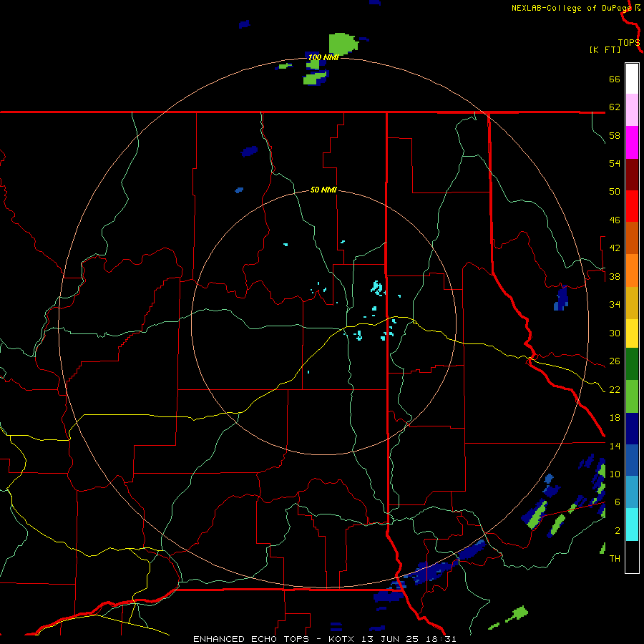Click the legend value 46

tap(615, 220)
